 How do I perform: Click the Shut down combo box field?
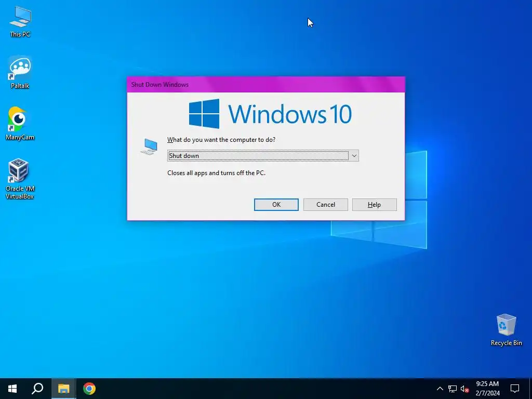point(263,156)
